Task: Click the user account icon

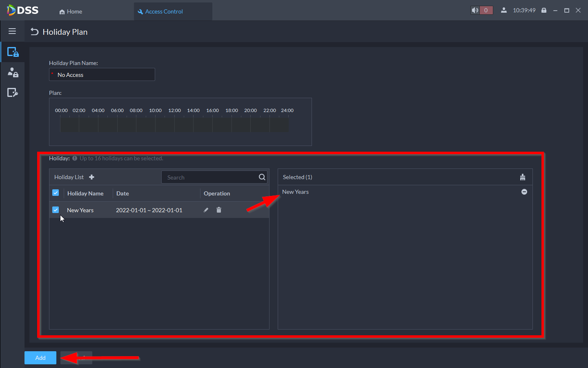Action: 504,10
